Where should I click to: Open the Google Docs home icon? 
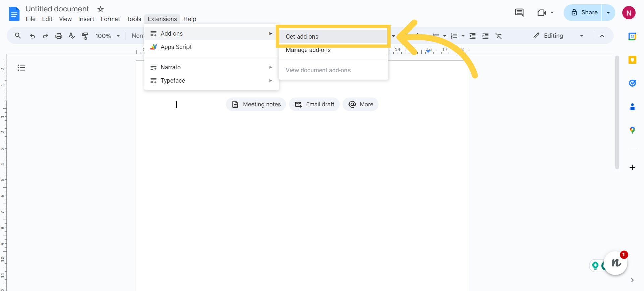click(14, 14)
